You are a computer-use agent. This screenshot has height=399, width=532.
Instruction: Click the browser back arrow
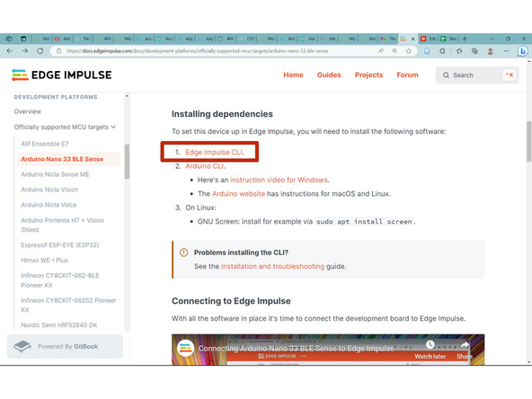10,51
